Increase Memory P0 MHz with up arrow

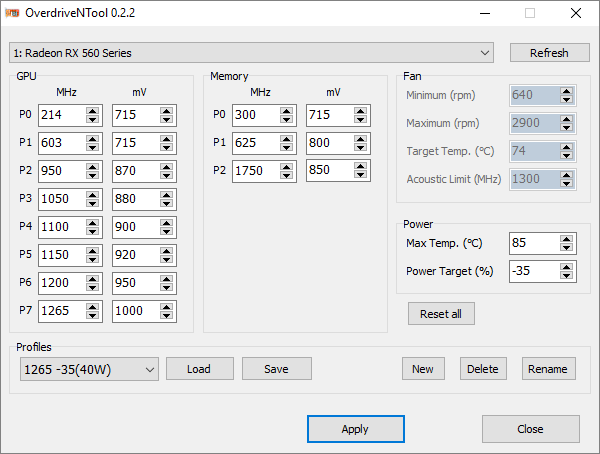click(x=286, y=111)
